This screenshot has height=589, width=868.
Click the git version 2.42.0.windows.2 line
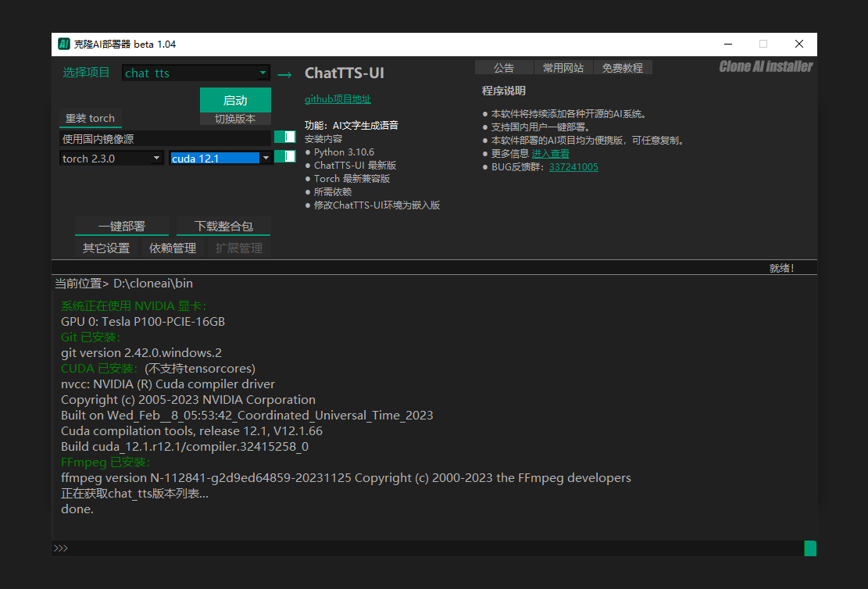[x=141, y=352]
